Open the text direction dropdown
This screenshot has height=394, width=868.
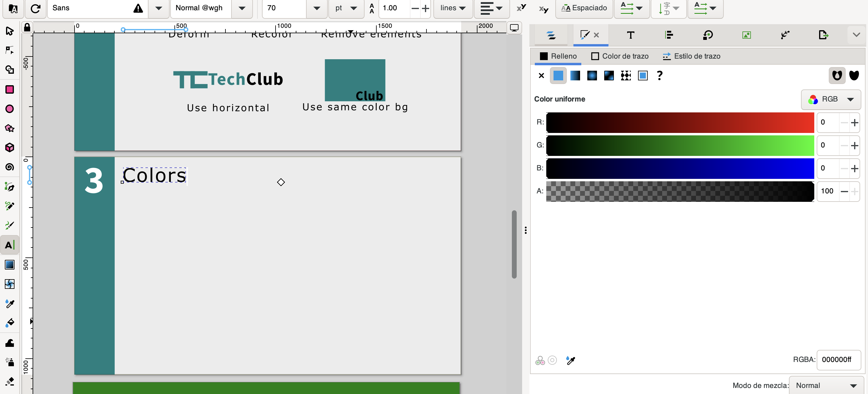click(x=705, y=8)
